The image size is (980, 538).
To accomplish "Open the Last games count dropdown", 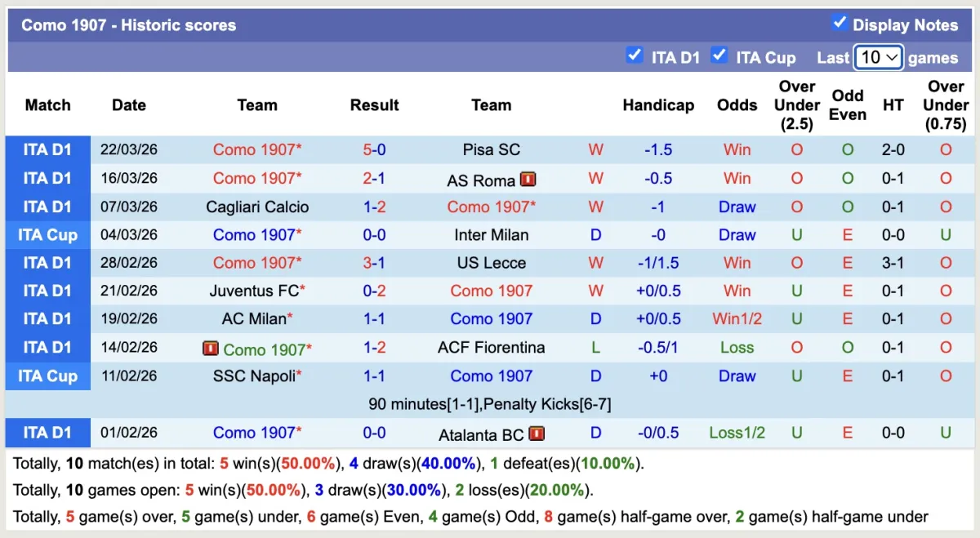I will pos(878,57).
